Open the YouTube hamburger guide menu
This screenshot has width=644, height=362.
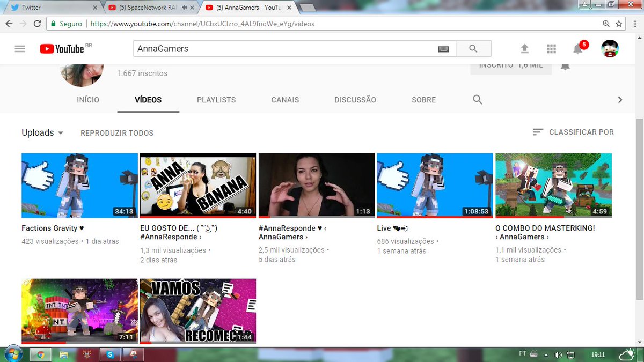tap(20, 49)
